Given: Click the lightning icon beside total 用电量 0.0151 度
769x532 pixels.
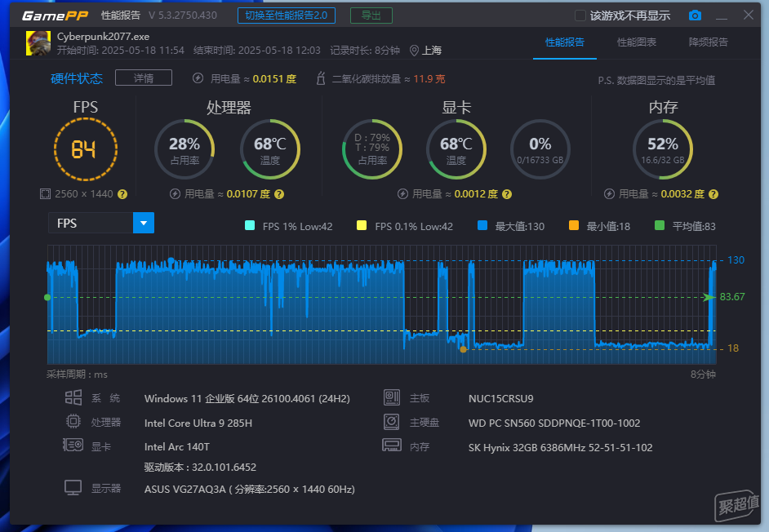Looking at the screenshot, I should coord(198,78).
